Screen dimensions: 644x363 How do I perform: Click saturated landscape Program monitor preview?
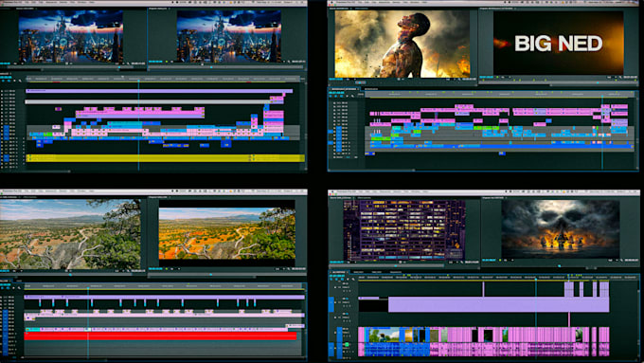click(226, 233)
